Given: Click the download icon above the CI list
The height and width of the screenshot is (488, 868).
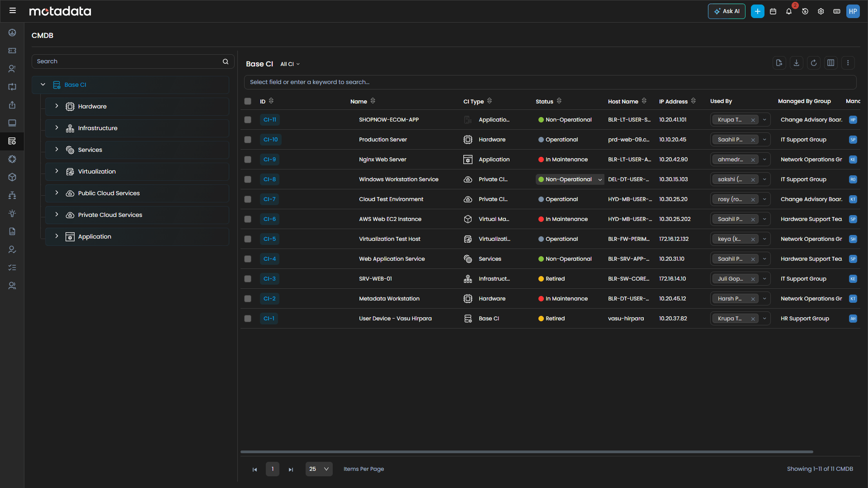Looking at the screenshot, I should [x=796, y=63].
